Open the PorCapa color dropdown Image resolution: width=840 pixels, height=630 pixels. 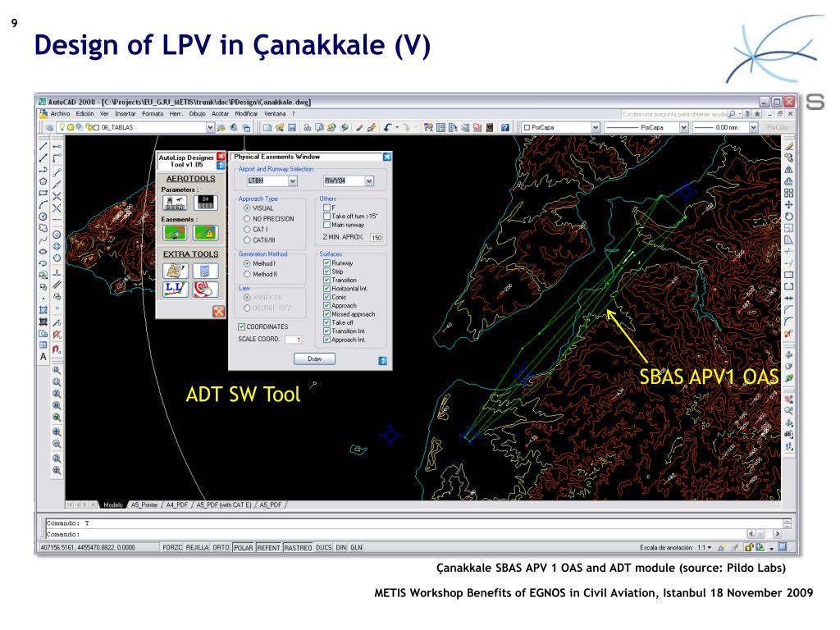point(596,127)
